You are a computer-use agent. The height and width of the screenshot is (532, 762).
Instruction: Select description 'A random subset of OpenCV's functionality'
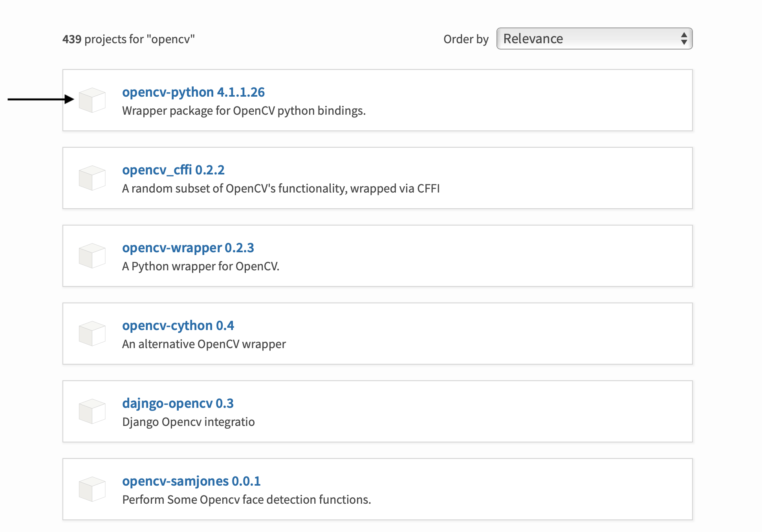pyautogui.click(x=234, y=189)
